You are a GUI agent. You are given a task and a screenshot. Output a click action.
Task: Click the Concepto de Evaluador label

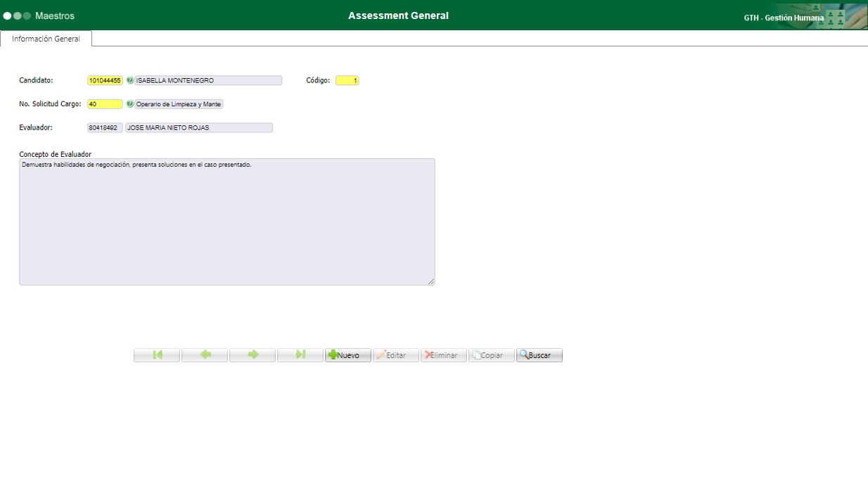click(56, 154)
